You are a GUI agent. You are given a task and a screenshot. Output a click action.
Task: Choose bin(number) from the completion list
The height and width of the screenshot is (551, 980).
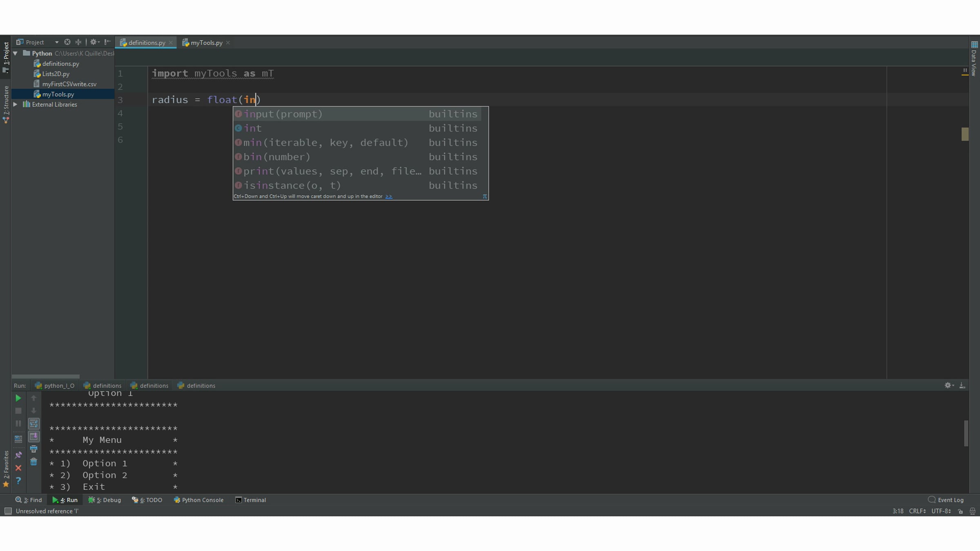click(357, 157)
